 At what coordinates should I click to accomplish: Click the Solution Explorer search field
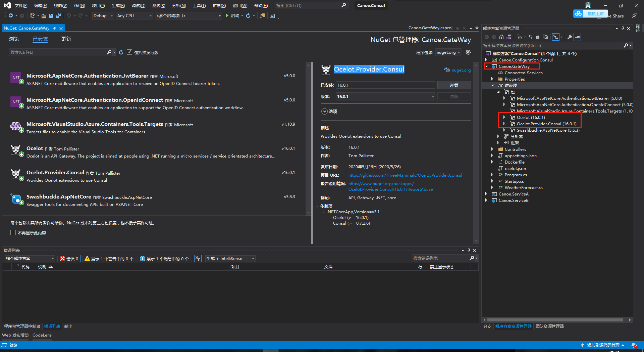[552, 46]
